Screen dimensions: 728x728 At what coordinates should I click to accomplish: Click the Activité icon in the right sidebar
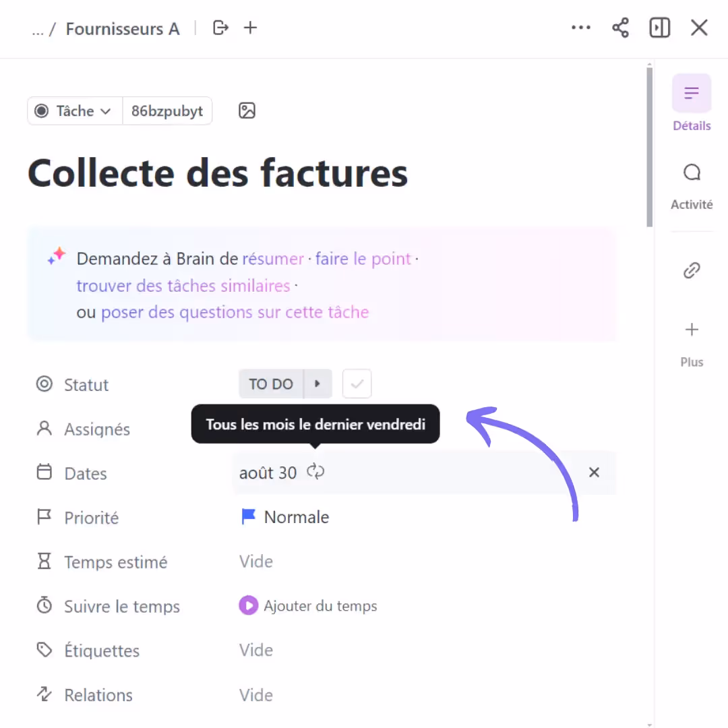coord(692,173)
